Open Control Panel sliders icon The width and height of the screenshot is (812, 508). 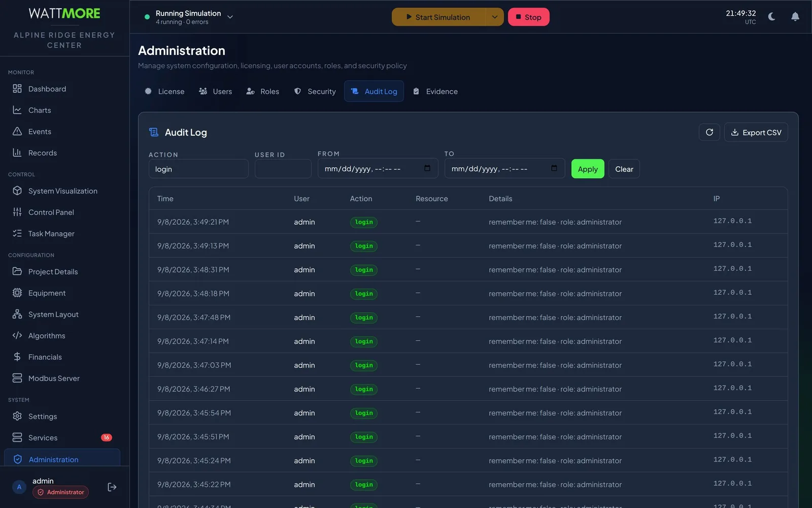(x=17, y=212)
